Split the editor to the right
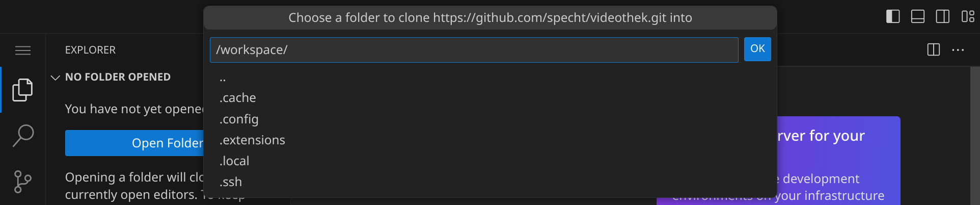 pyautogui.click(x=933, y=50)
